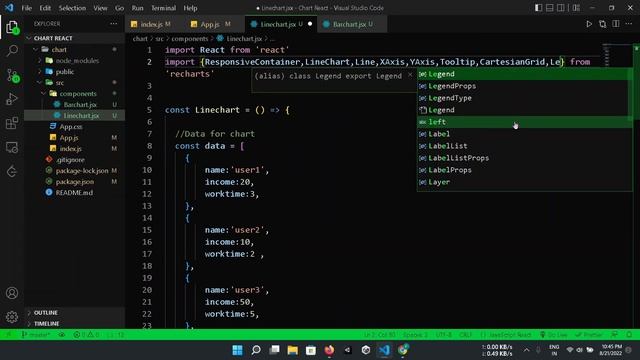Click components in breadcrumb path
Screen dimensions: 640x360
click(190, 39)
